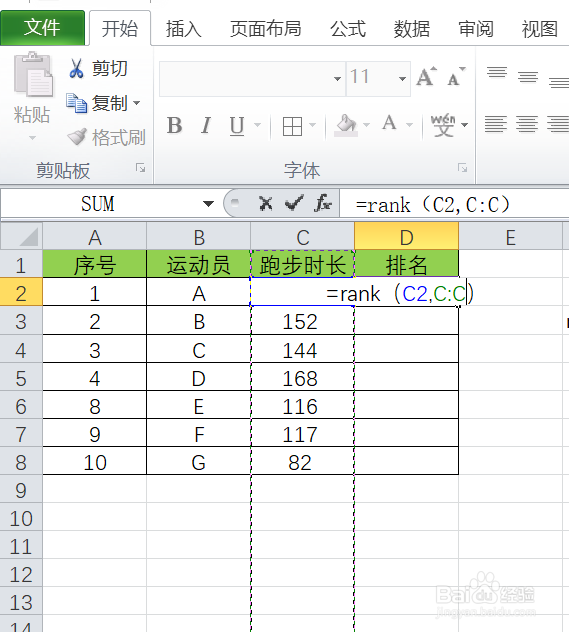Click the Fill Color bucket icon

point(346,125)
